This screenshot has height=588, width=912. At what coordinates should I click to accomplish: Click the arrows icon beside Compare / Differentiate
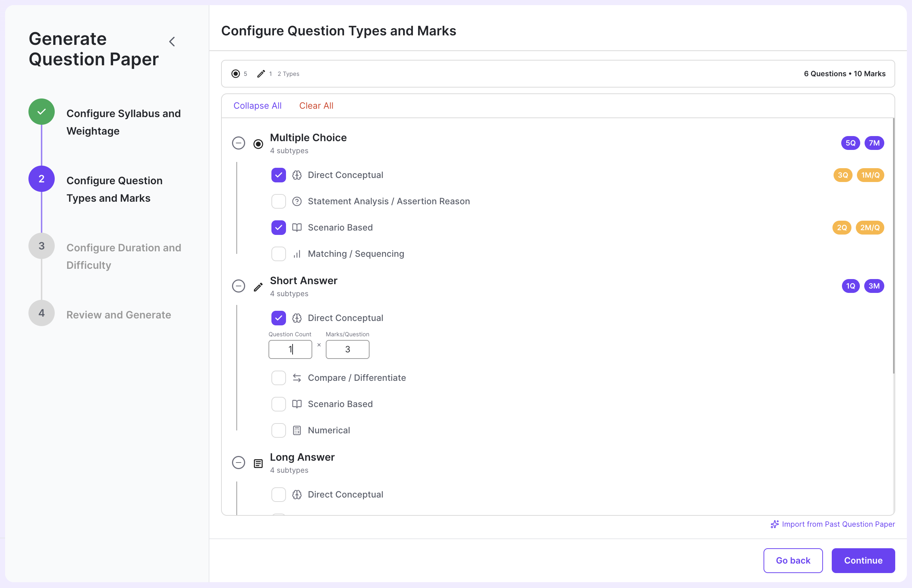coord(297,378)
